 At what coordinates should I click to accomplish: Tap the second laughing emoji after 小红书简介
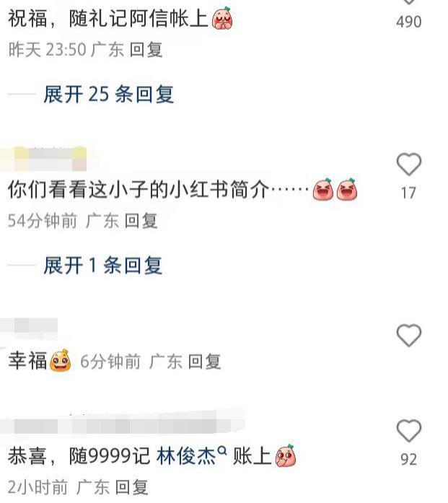[x=347, y=190]
